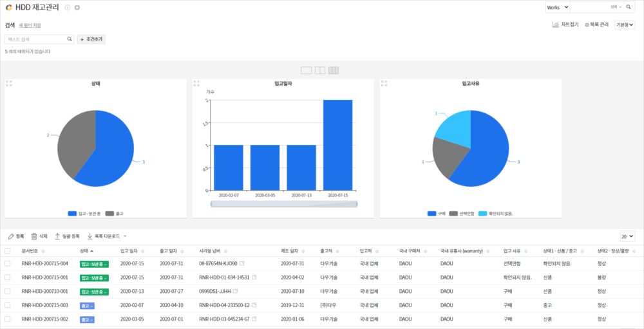Image resolution: width=644 pixels, height=329 pixels.
Task: Open the 20 rows-per-page dropdown
Action: pyautogui.click(x=627, y=236)
